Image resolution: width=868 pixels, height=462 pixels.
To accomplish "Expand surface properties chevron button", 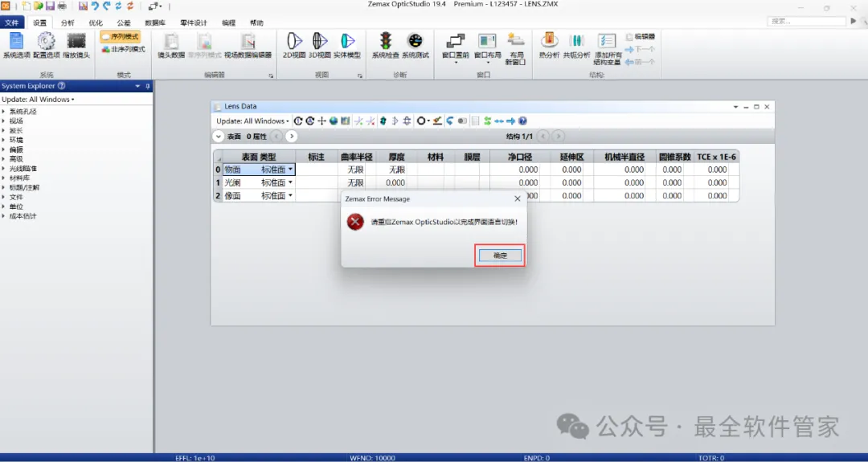I will pos(218,136).
